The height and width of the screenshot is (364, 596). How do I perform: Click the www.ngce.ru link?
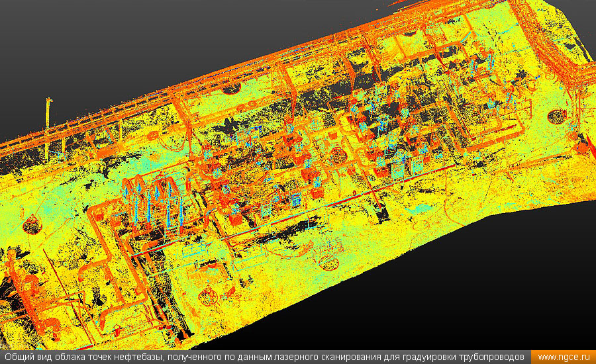coord(564,357)
